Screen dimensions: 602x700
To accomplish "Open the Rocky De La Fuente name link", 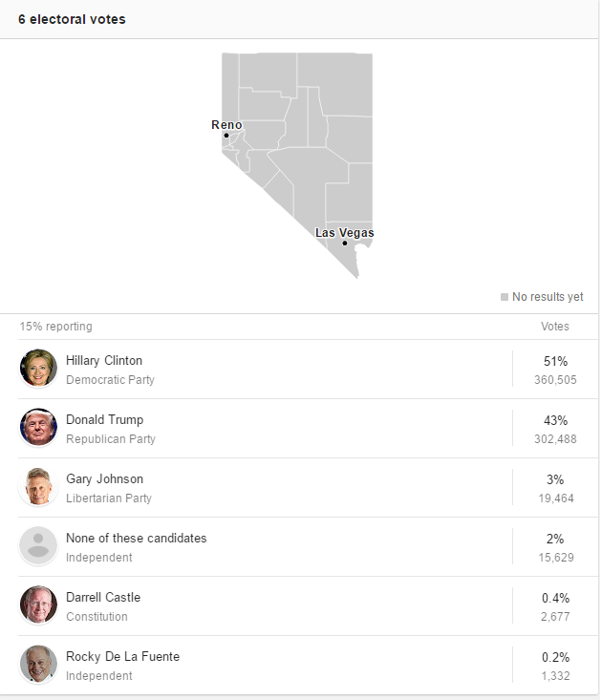I will coord(123,657).
